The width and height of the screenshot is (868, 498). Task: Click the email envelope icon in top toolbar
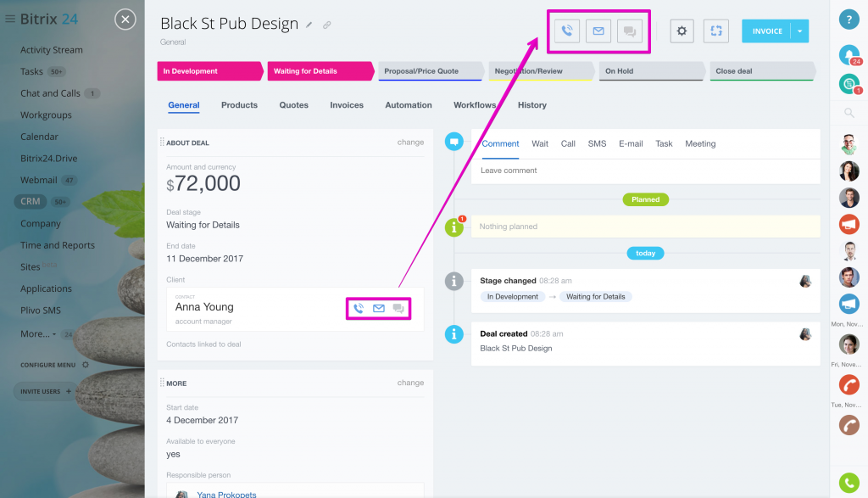(598, 31)
